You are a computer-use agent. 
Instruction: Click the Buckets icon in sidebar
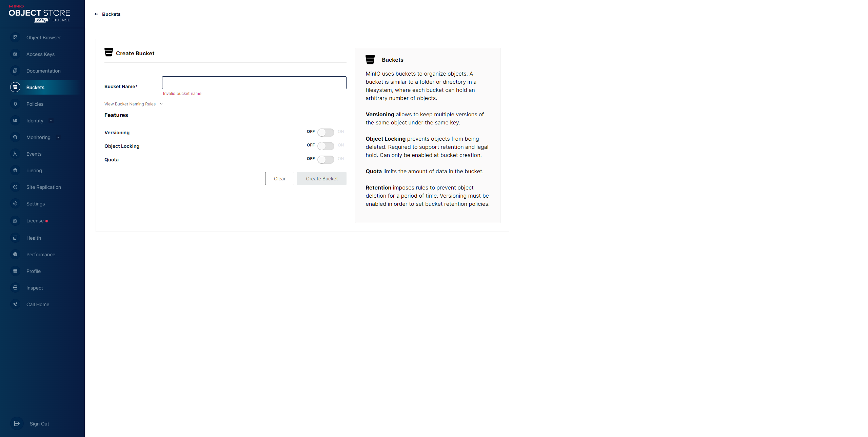pyautogui.click(x=15, y=87)
